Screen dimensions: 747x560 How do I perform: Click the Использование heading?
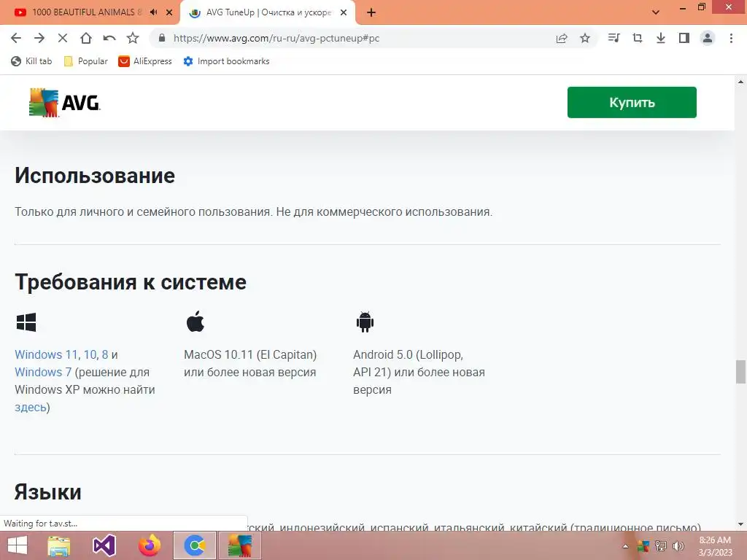95,176
